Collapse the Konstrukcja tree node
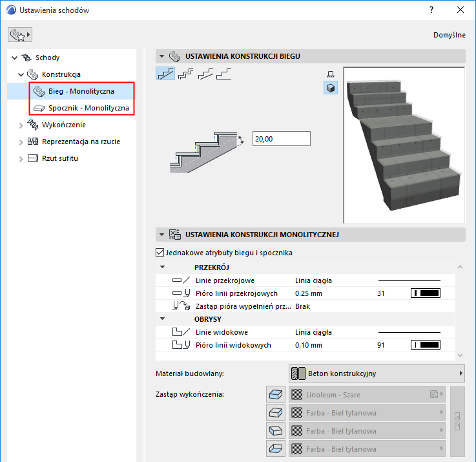 click(21, 74)
